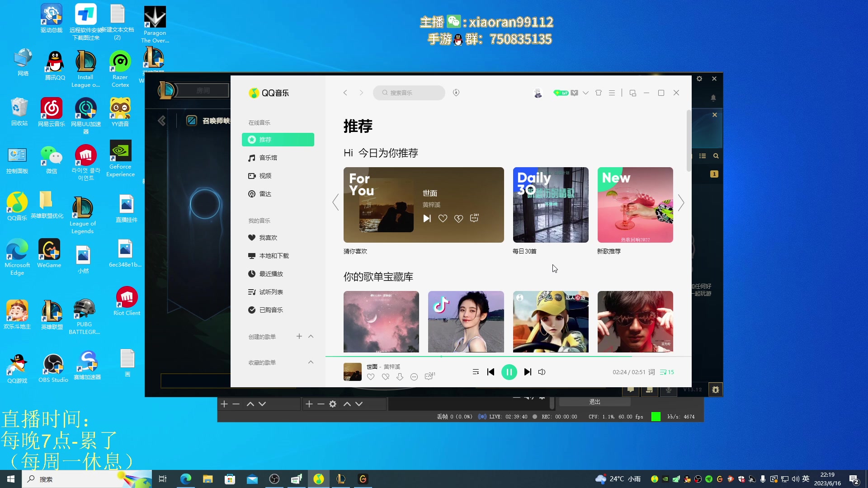Image resolution: width=868 pixels, height=488 pixels.
Task: Open the play queue with 15 songs
Action: 667,372
